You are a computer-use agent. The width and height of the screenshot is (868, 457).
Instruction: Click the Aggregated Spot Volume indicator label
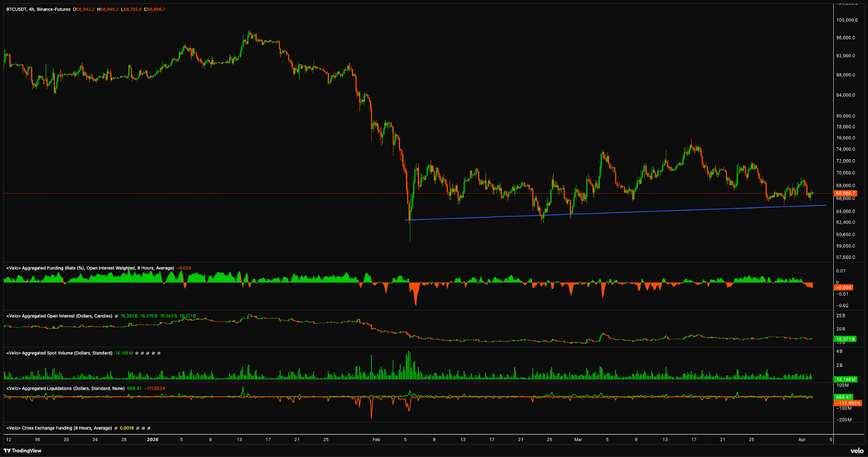(x=59, y=353)
